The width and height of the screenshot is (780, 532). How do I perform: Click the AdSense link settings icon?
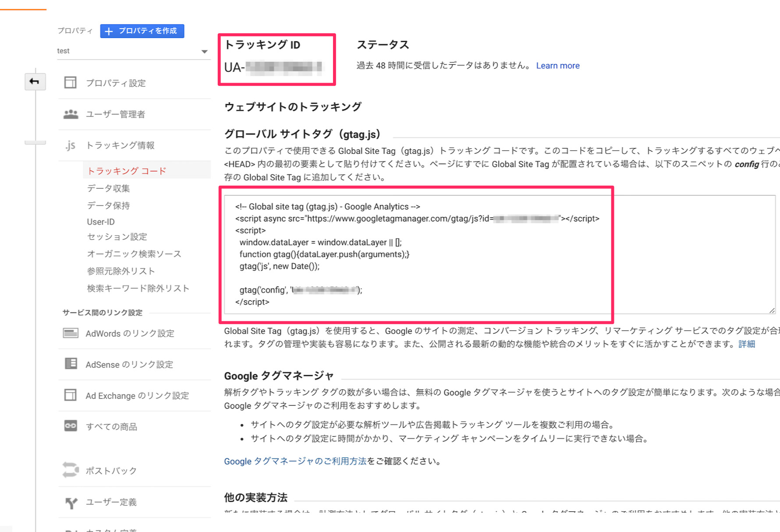[x=71, y=364]
